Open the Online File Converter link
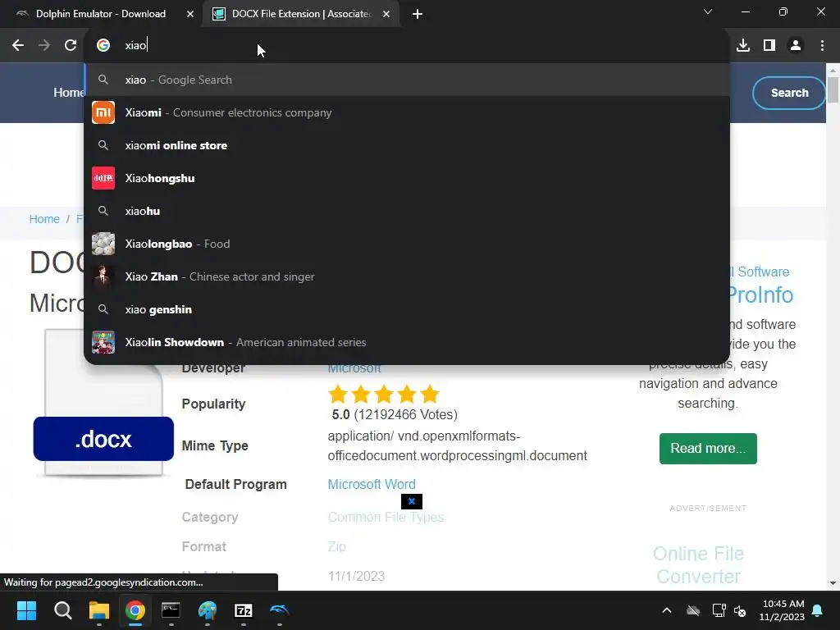 pos(699,564)
